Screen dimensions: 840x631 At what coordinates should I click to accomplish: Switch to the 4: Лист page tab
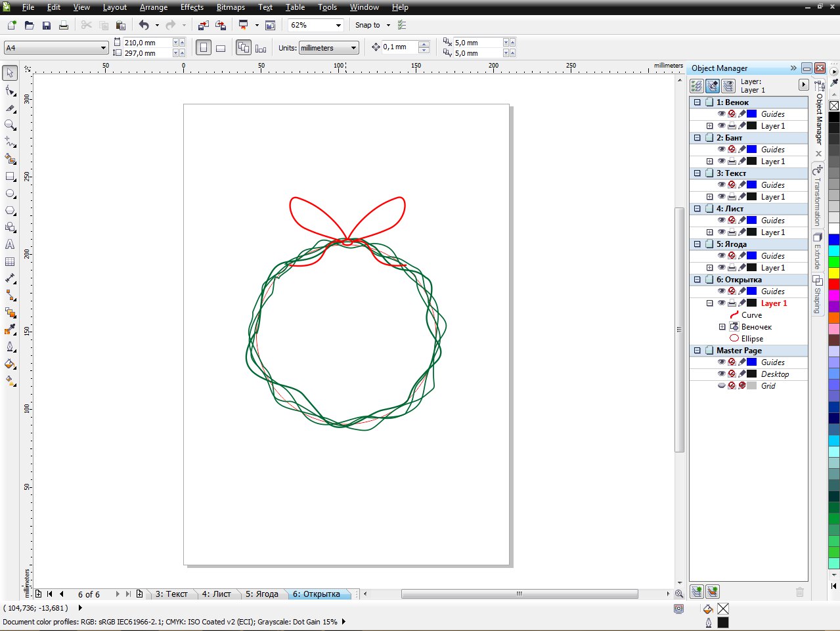point(216,594)
